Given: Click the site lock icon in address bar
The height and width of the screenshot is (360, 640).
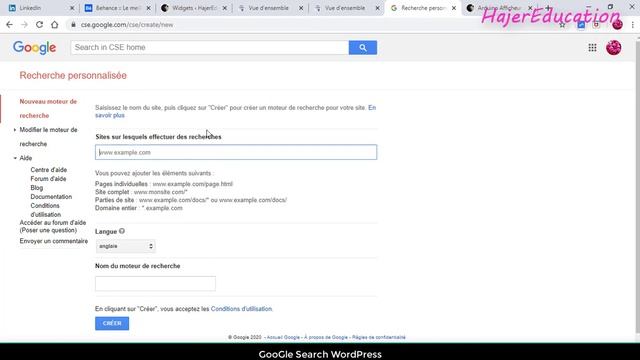Looking at the screenshot, I should (73, 25).
